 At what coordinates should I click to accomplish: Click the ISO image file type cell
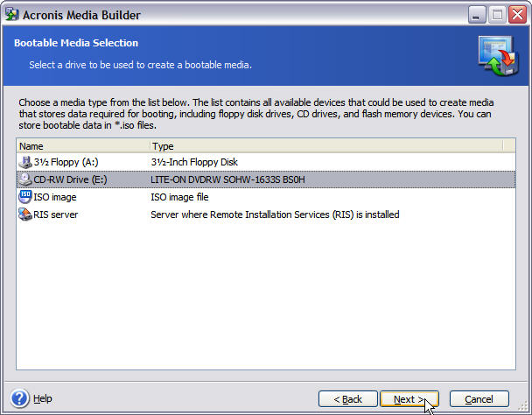[179, 197]
